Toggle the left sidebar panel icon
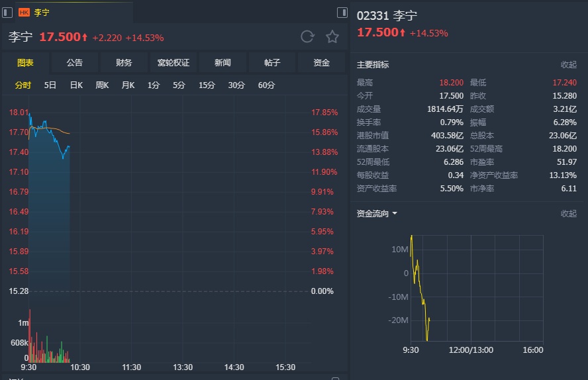The height and width of the screenshot is (380, 588). click(x=7, y=13)
